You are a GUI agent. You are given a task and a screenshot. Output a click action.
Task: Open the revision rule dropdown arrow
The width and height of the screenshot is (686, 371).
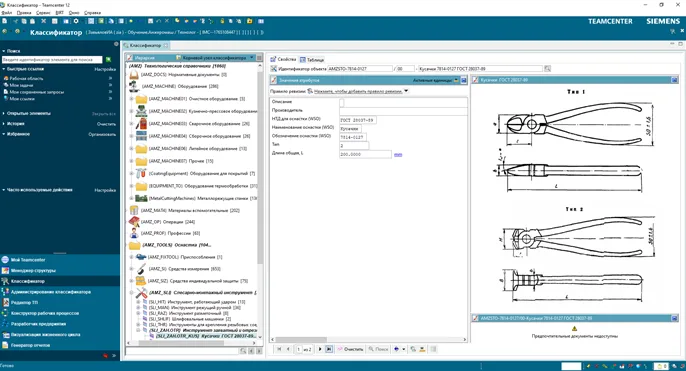[406, 91]
